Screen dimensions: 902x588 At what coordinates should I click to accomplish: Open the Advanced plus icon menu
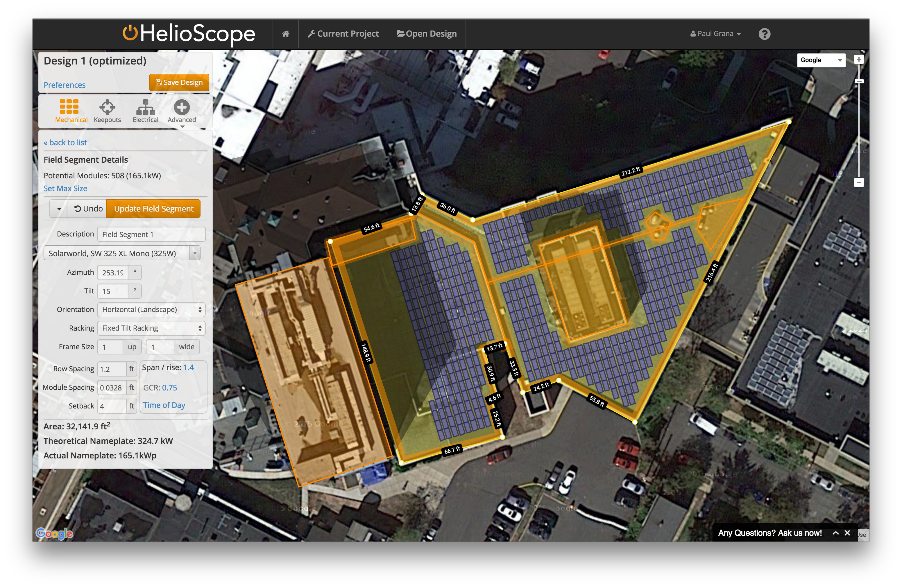tap(182, 107)
